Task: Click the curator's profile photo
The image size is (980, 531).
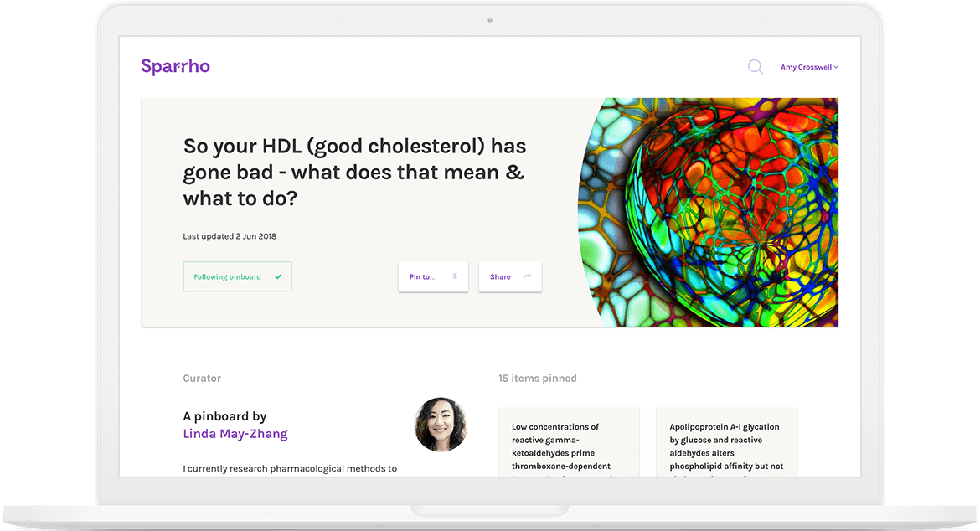Action: pos(441,425)
